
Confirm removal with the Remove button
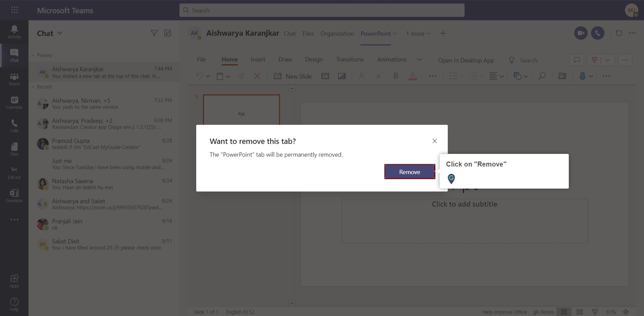(410, 172)
